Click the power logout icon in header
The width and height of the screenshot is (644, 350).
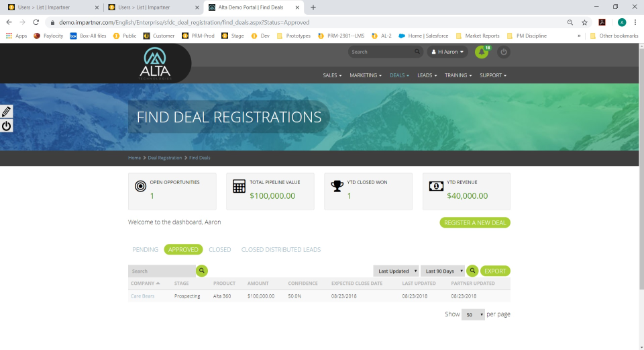[x=504, y=52]
